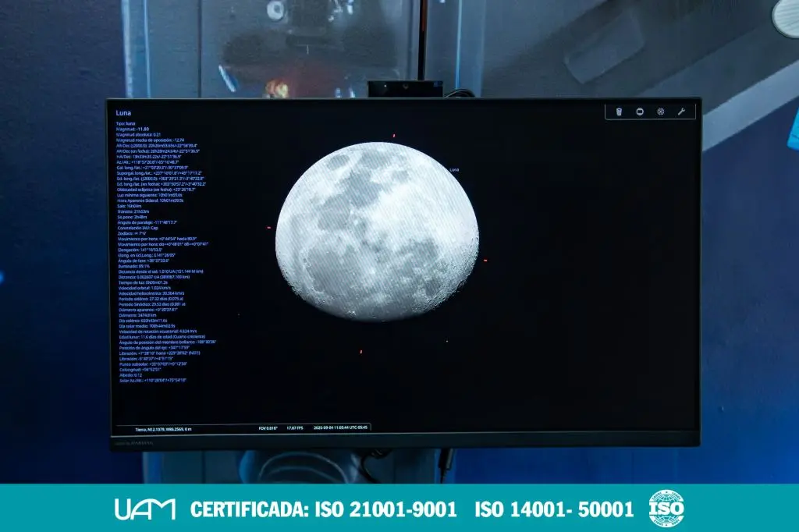Open the oculars settings wrench icon
799x532 pixels.
pos(681,112)
